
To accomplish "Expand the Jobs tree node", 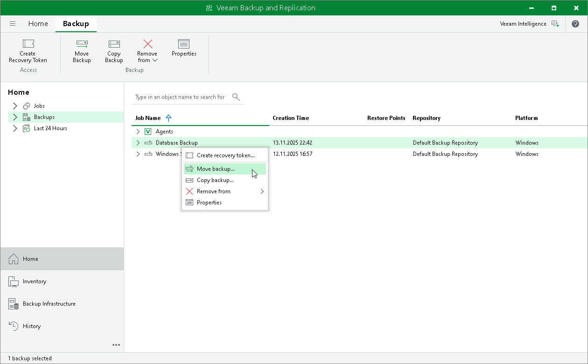I will click(15, 106).
